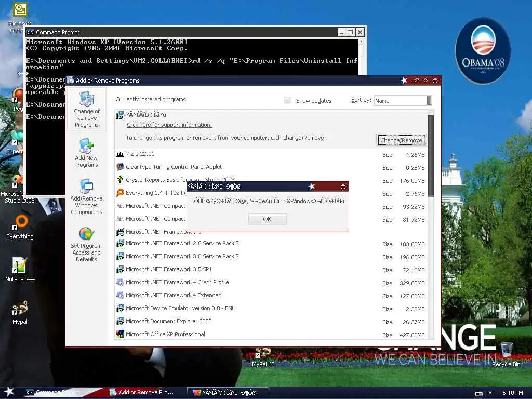Open Everything desktop shortcut
This screenshot has width=532, height=399.
[20, 227]
